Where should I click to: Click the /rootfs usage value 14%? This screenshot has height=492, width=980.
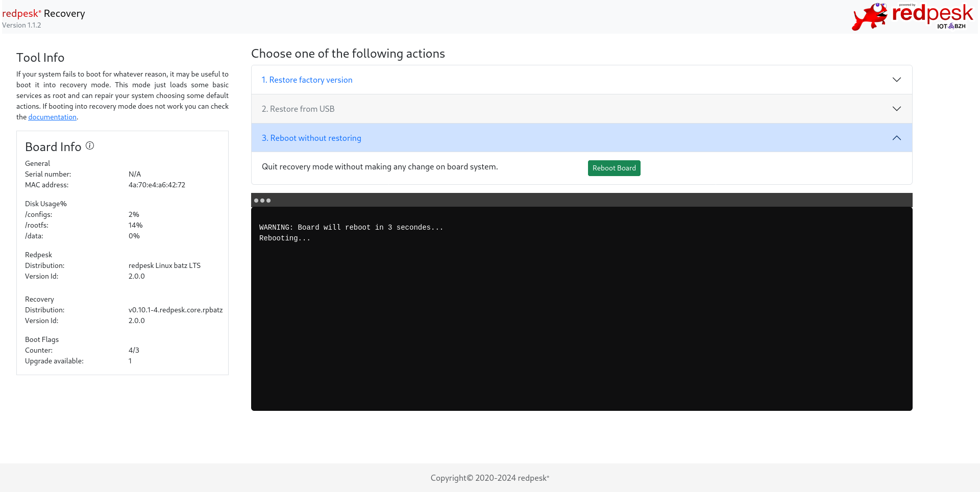(135, 225)
